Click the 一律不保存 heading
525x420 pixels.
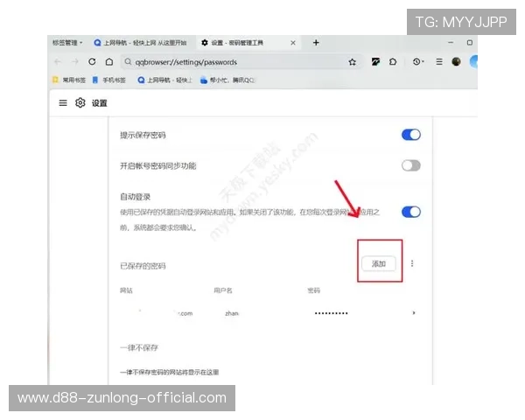point(139,347)
